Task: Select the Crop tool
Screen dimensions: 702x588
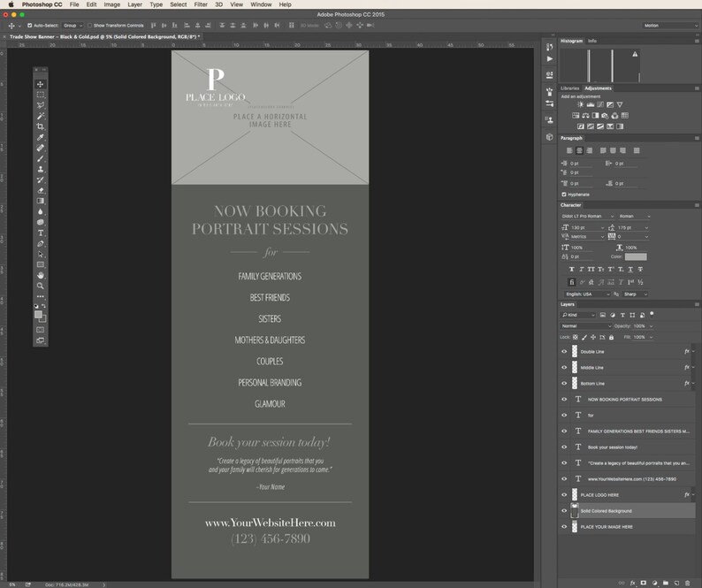Action: [x=41, y=126]
